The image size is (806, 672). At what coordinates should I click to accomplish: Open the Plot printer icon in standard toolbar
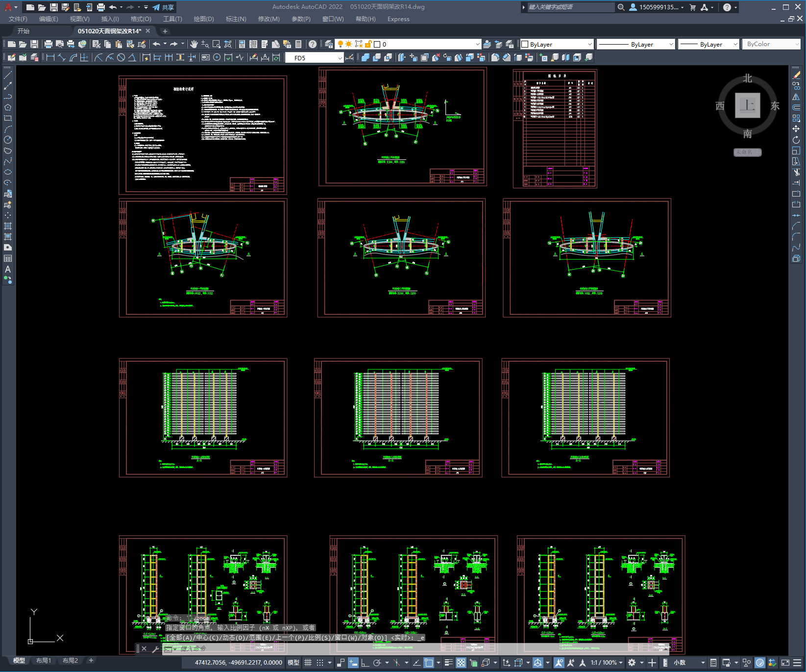tap(48, 44)
